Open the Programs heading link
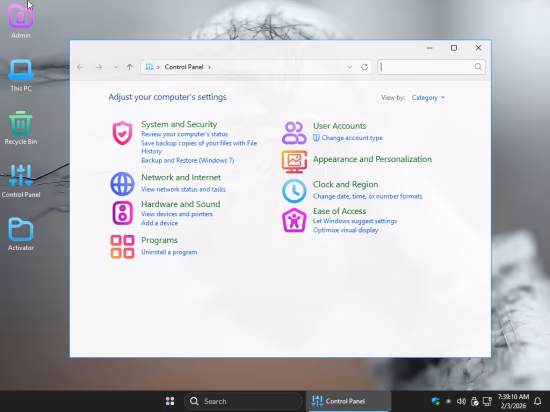Viewport: 550px width, 412px height. pos(159,240)
